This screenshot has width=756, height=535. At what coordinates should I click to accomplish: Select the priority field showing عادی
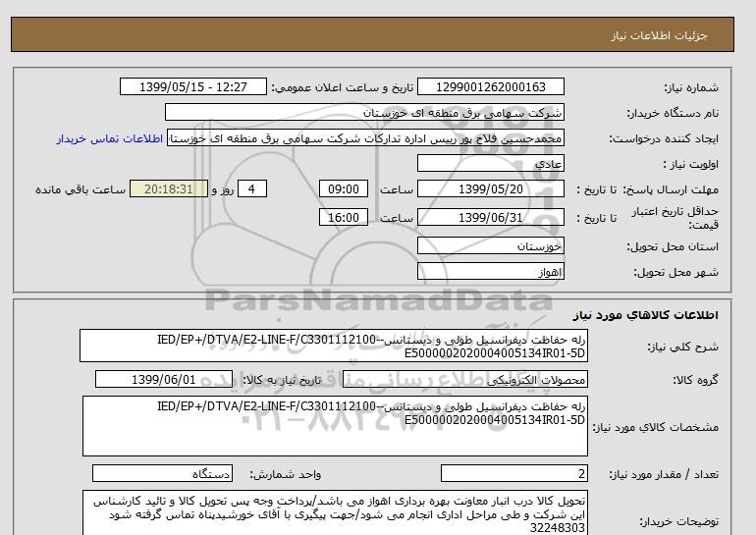click(x=490, y=163)
